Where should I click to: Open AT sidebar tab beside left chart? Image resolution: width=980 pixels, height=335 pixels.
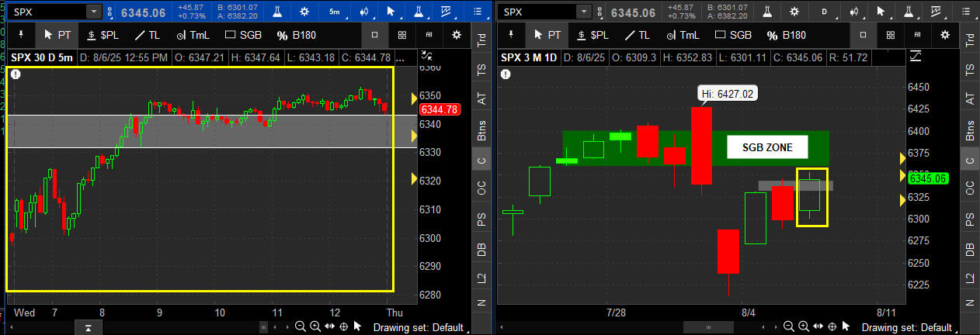click(481, 98)
